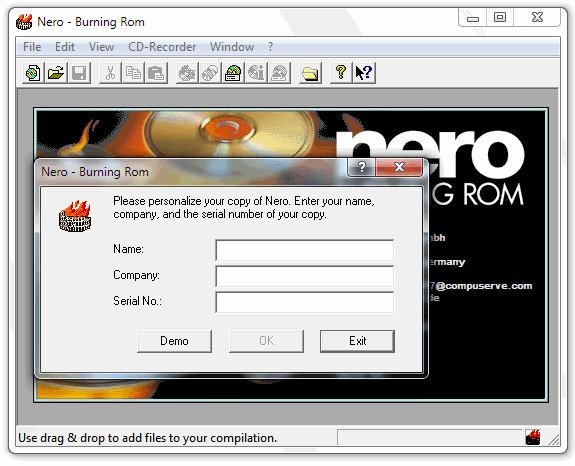Click the burning Nero icon in status bar
575x466 pixels.
[x=533, y=437]
